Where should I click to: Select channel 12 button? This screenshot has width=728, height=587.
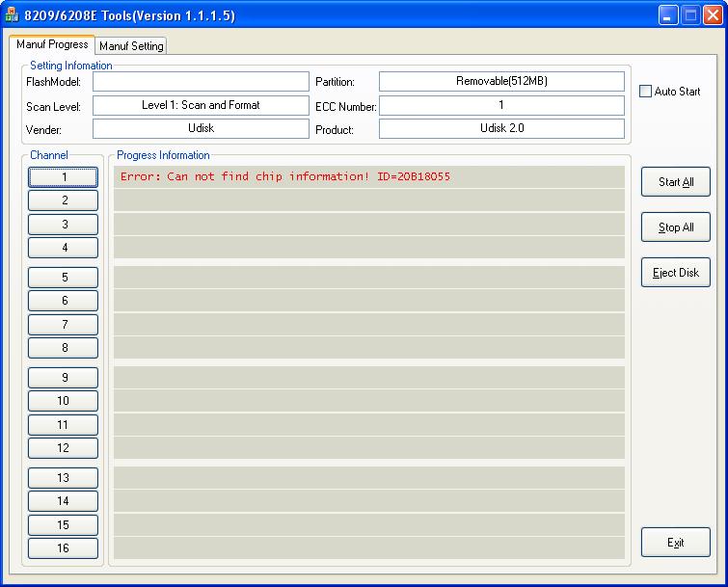click(x=64, y=448)
